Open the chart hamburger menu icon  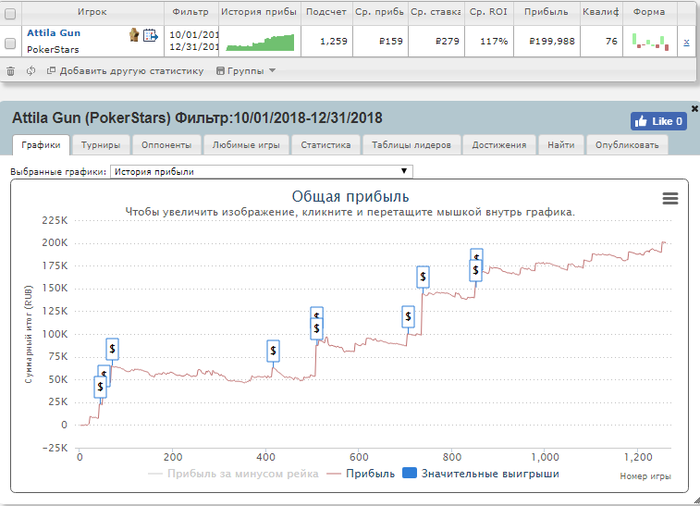pyautogui.click(x=670, y=198)
